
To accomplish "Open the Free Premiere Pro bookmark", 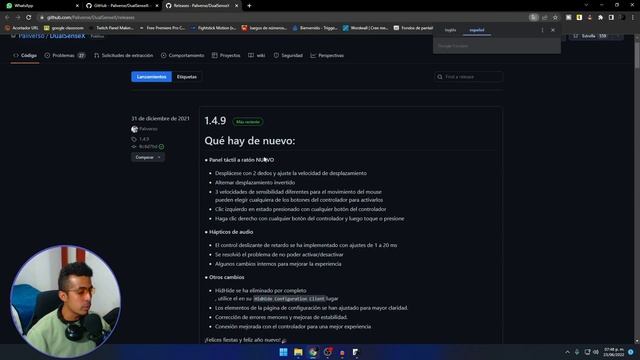I will (x=162, y=28).
